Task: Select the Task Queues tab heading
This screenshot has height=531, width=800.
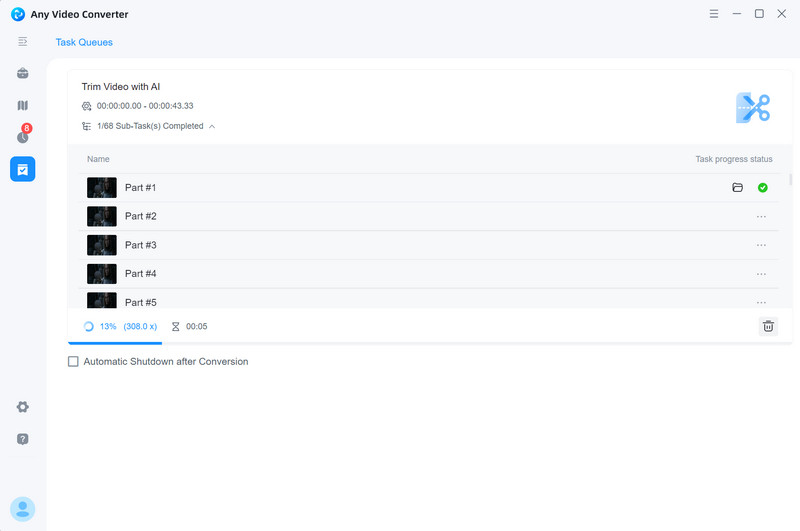Action: [84, 42]
